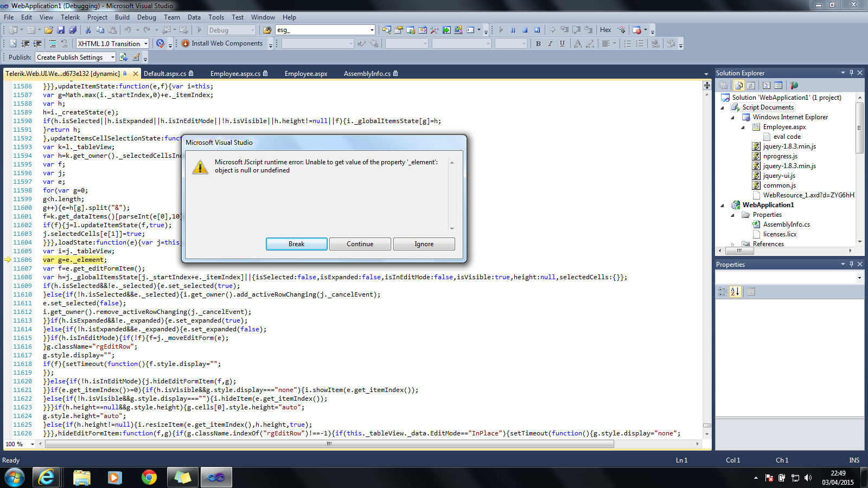Restart debugging using the restart icon
Viewport: 868px width, 488px height.
click(x=537, y=30)
